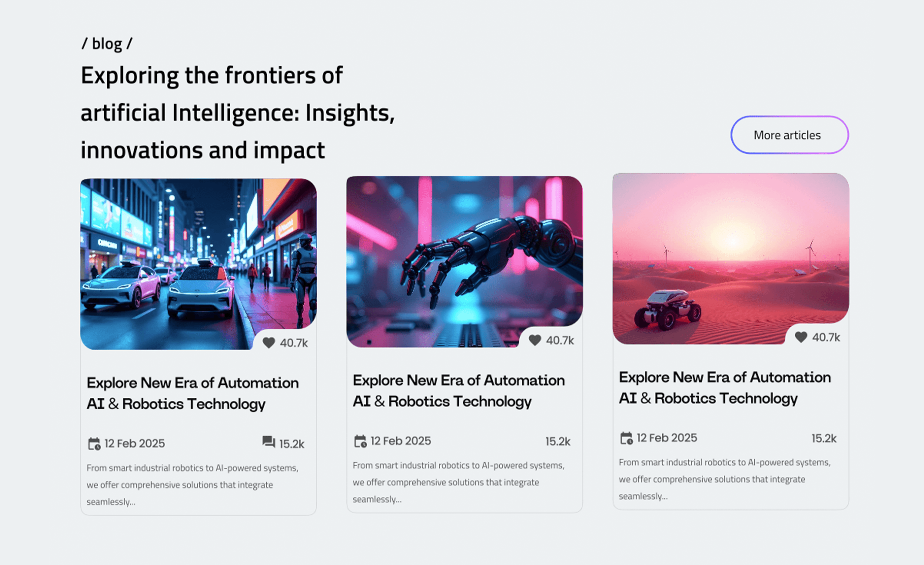Viewport: 924px width, 565px height.
Task: Click calendar icon on city street card
Action: (x=94, y=444)
